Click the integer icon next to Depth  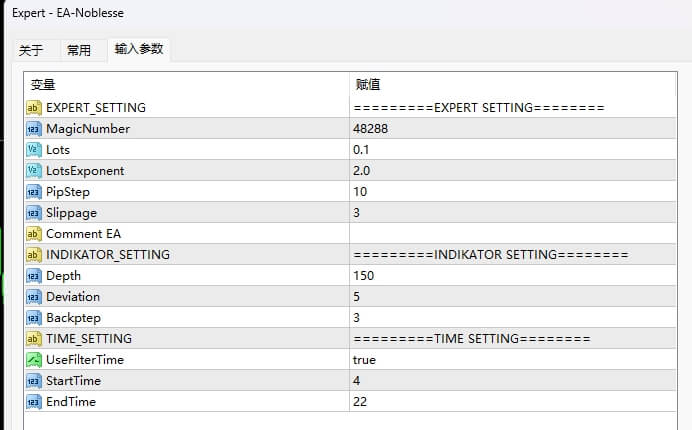coord(34,276)
